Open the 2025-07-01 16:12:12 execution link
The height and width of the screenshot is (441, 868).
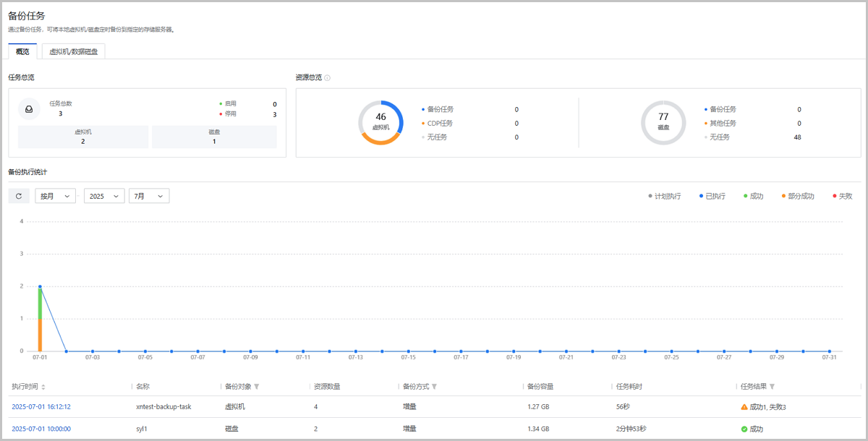click(41, 407)
